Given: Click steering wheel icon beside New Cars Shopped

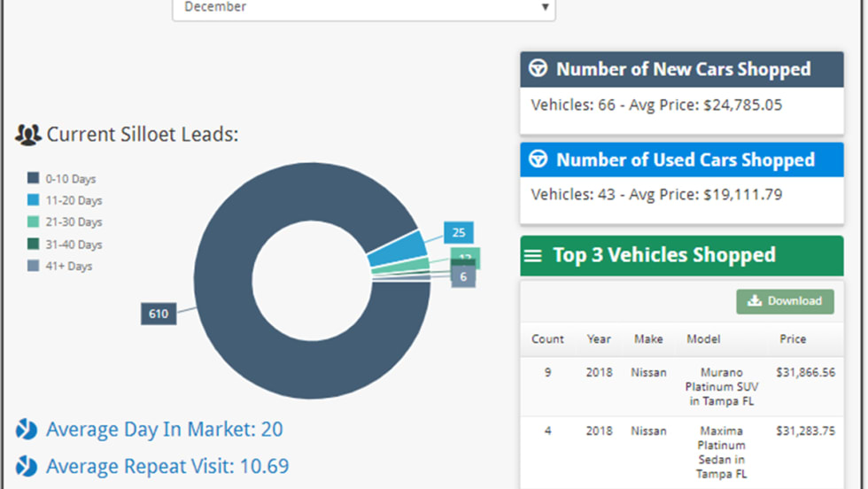Looking at the screenshot, I should (x=538, y=69).
